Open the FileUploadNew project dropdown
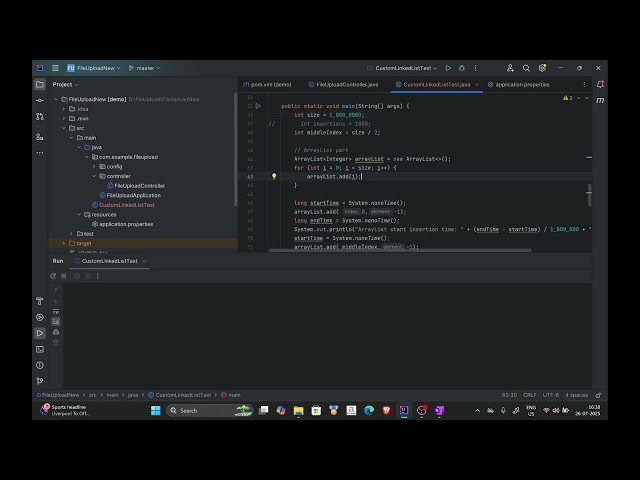 pyautogui.click(x=94, y=68)
